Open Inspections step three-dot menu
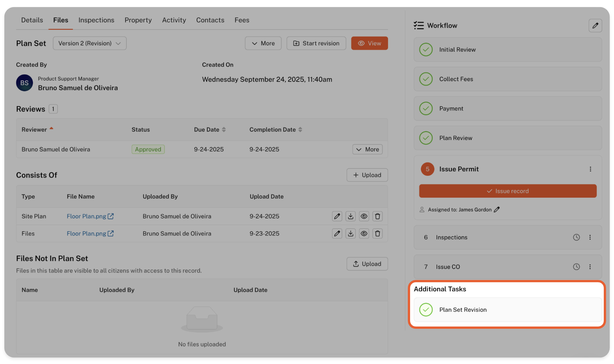Image resolution: width=614 pixels, height=364 pixels. tap(590, 237)
